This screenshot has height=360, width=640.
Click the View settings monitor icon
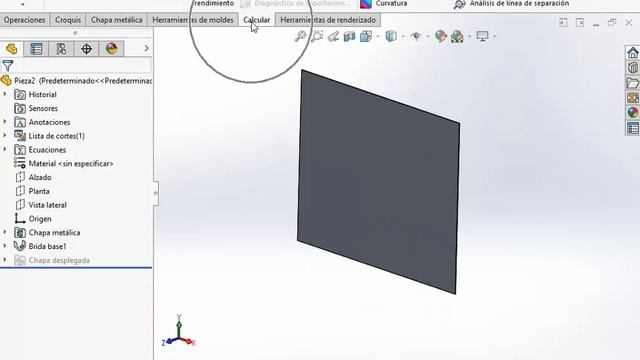(x=482, y=36)
